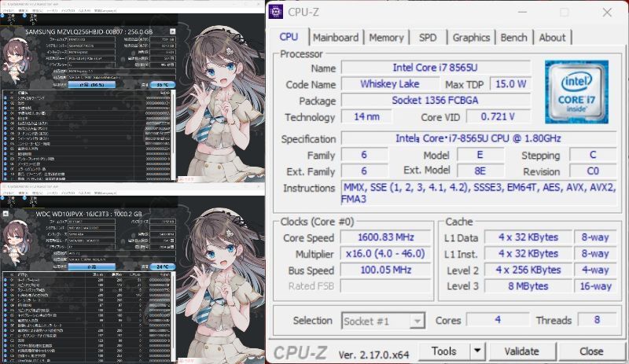
Task: Go to the SPD tab
Action: (428, 37)
